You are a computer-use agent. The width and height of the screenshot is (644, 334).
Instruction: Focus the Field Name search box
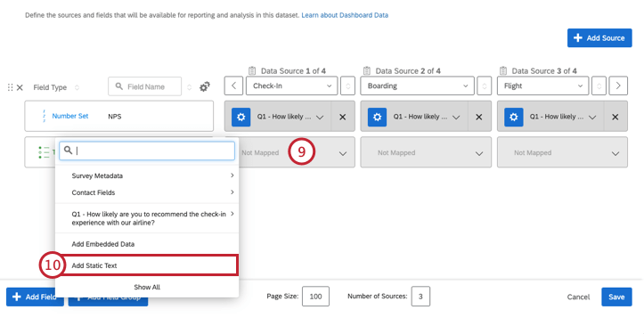(144, 86)
